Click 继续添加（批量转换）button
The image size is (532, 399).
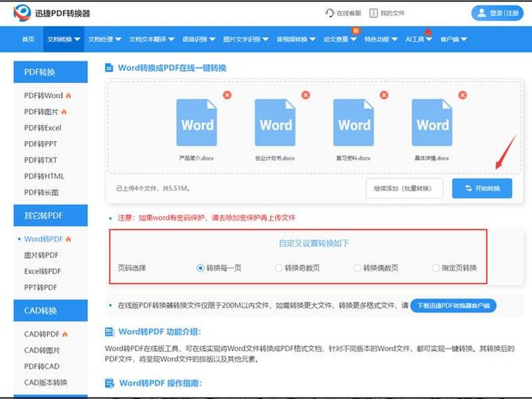(404, 188)
